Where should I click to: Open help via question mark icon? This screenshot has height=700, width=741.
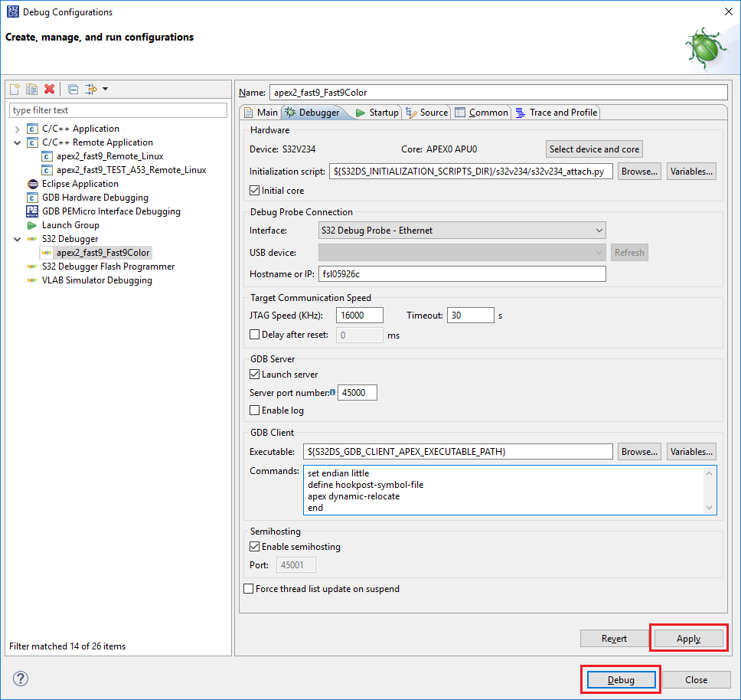click(21, 679)
